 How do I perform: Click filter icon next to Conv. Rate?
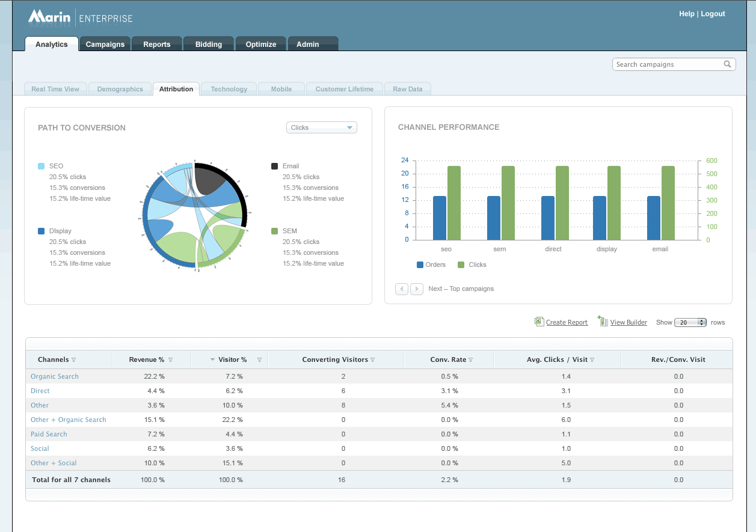click(471, 360)
